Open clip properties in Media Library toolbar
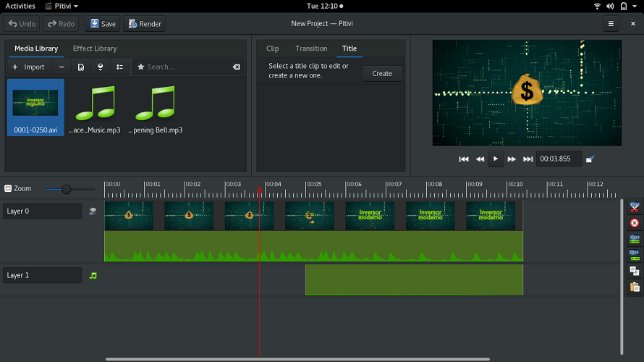The height and width of the screenshot is (362, 644). point(81,67)
